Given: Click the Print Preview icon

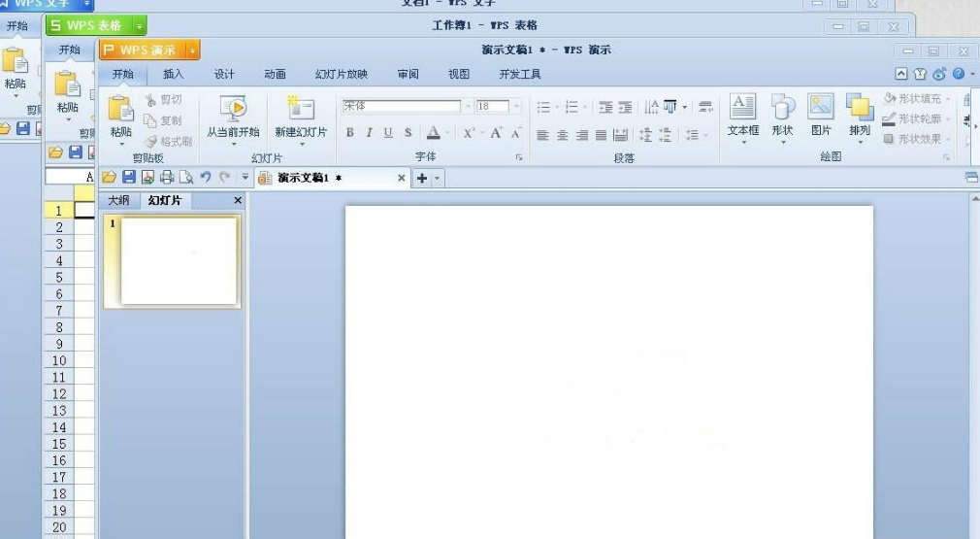Looking at the screenshot, I should point(186,178).
